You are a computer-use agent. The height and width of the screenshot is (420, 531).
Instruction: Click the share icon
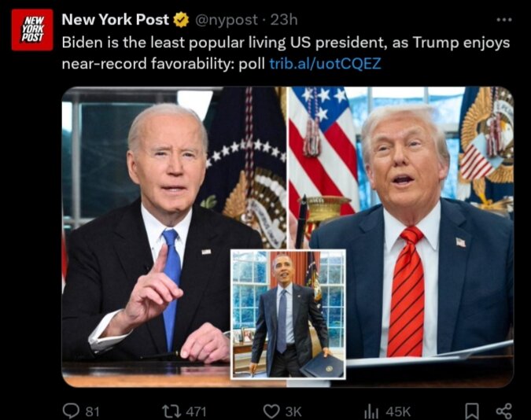[x=504, y=411]
